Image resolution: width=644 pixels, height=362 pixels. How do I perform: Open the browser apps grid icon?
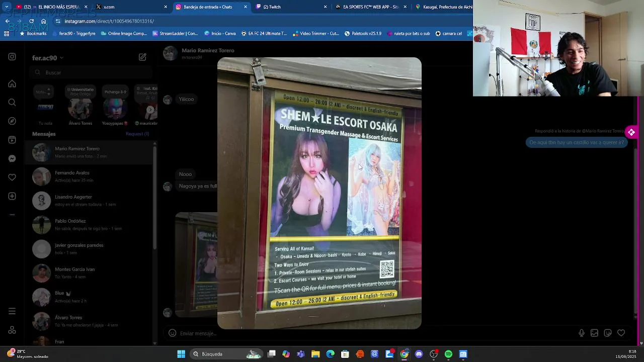pos(7,34)
